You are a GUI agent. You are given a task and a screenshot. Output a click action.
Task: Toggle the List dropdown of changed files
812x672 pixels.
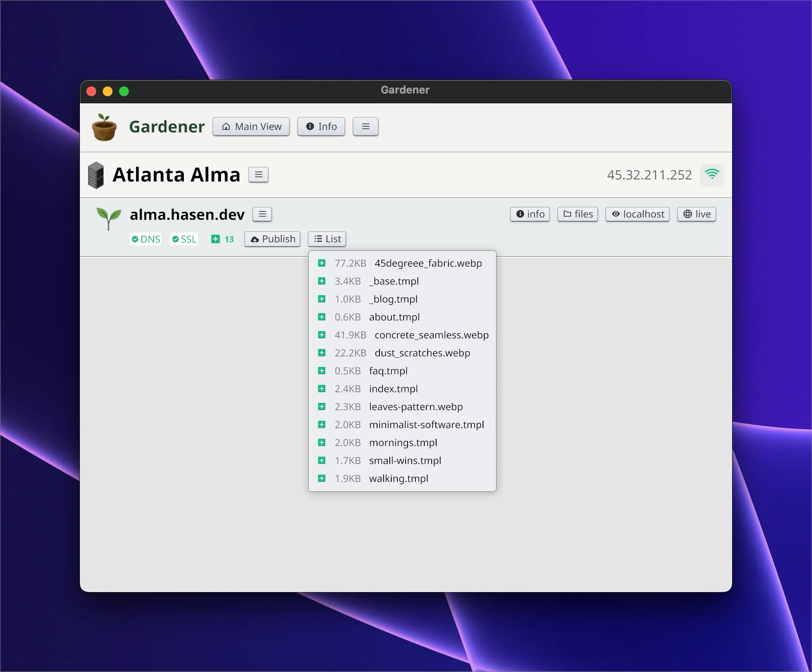coord(327,239)
